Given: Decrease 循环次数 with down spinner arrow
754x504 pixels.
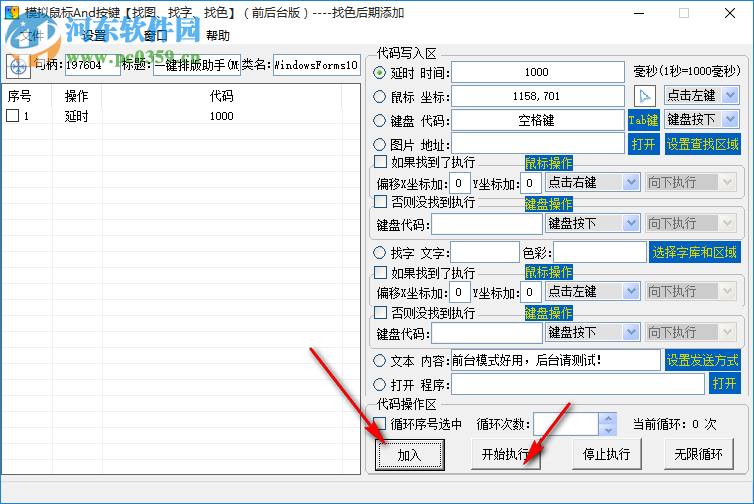Looking at the screenshot, I should click(608, 430).
